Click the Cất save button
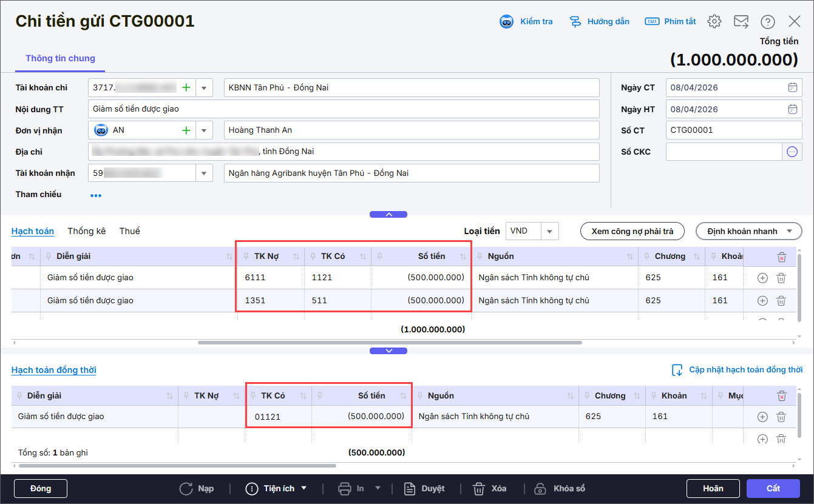Screen dimensions: 814x504 point(773,488)
